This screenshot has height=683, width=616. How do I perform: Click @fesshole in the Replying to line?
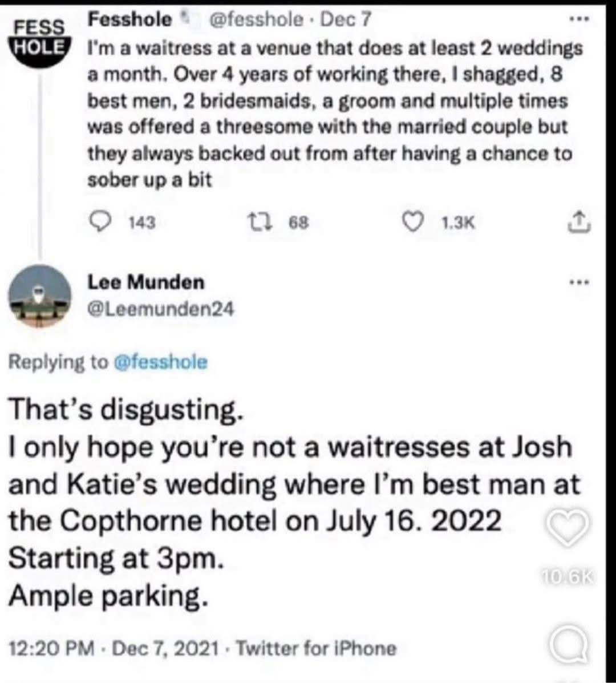[161, 362]
